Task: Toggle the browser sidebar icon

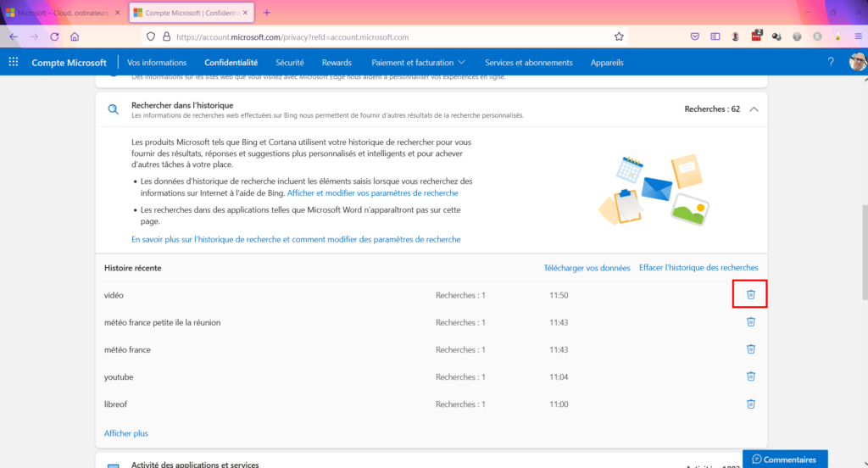Action: [715, 36]
